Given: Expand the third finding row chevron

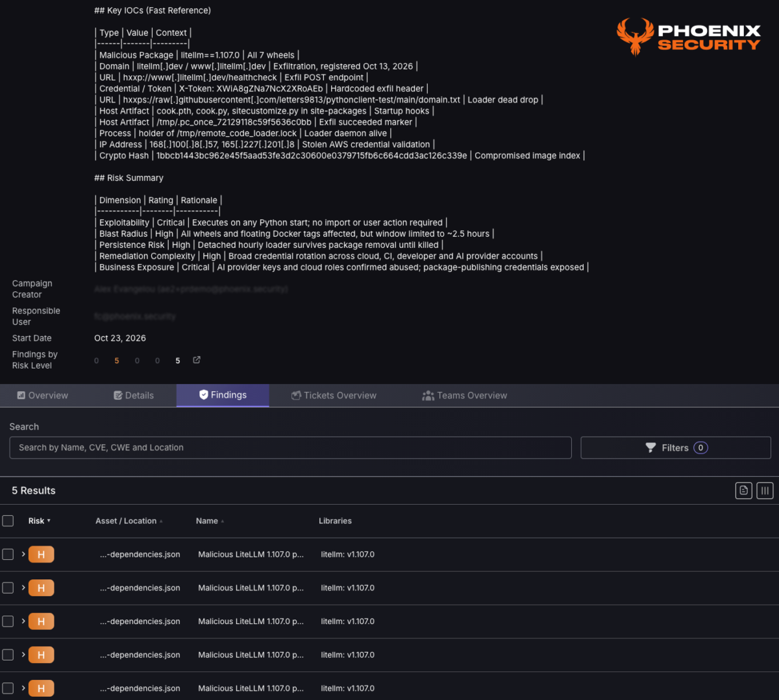Looking at the screenshot, I should 23,622.
